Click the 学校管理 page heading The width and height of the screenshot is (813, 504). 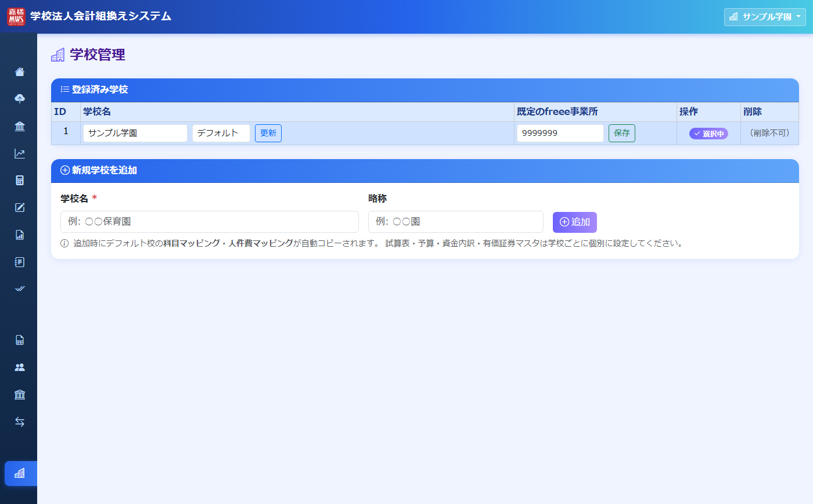[x=98, y=55]
